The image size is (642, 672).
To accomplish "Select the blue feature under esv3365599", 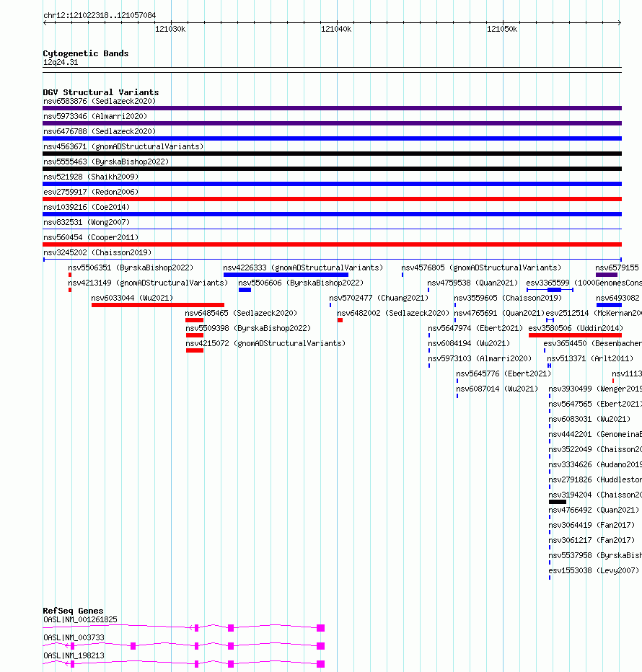I will click(550, 290).
